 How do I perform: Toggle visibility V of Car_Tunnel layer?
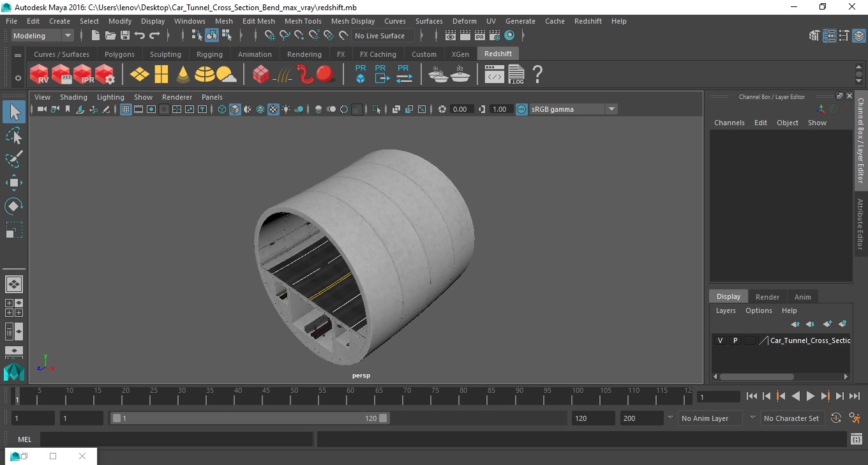(720, 340)
